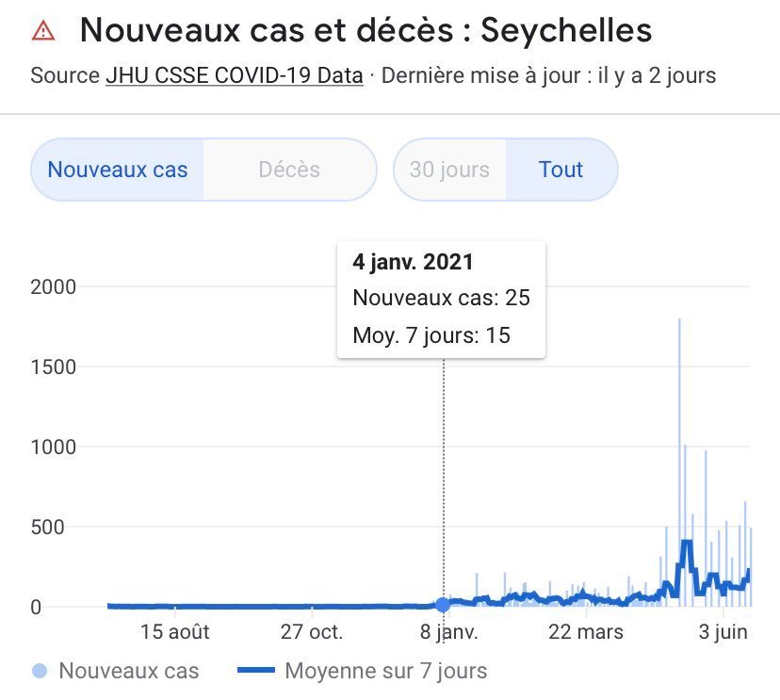Click the Nouveaux cas legend dot

click(40, 671)
